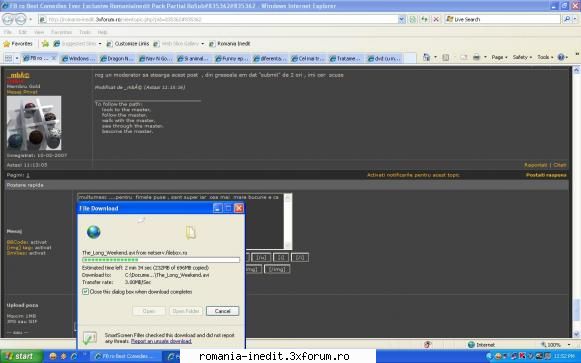Click the globe icon in File Download dialog

coord(93,232)
